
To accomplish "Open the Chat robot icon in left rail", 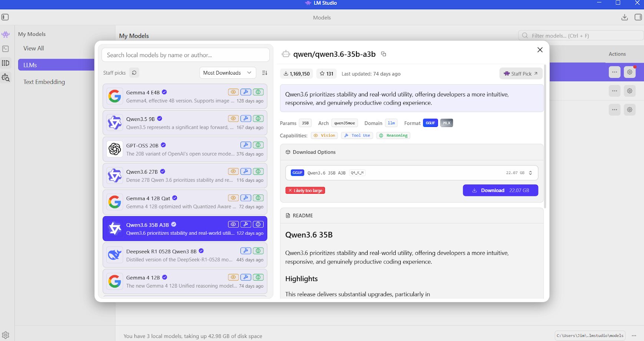I will point(6,35).
